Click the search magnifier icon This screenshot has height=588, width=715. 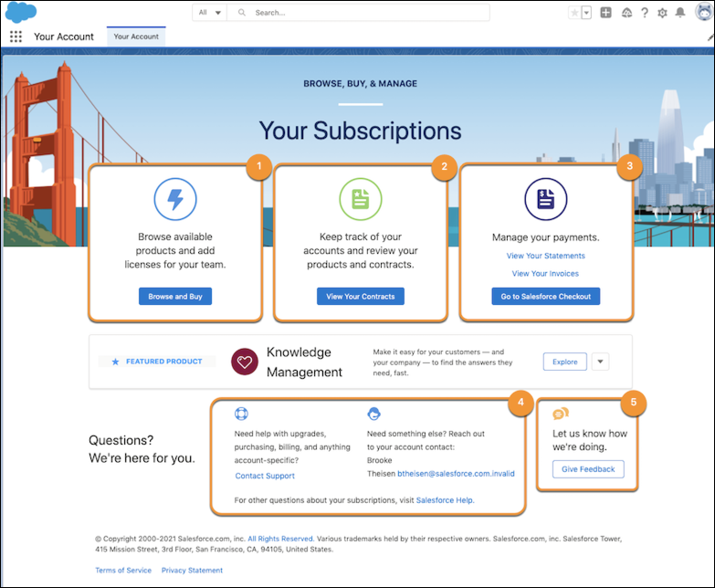click(242, 13)
